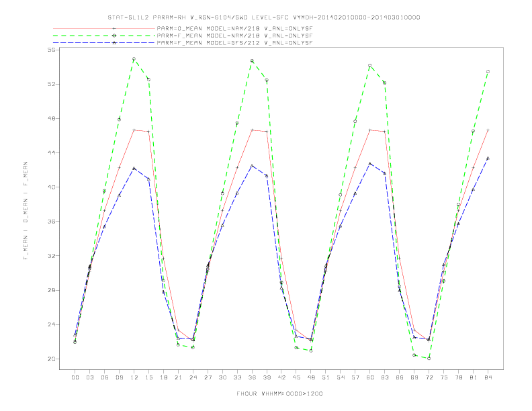Click the red plus marker at hour 84
Image resolution: width=532 pixels, height=411 pixels.
[x=488, y=130]
